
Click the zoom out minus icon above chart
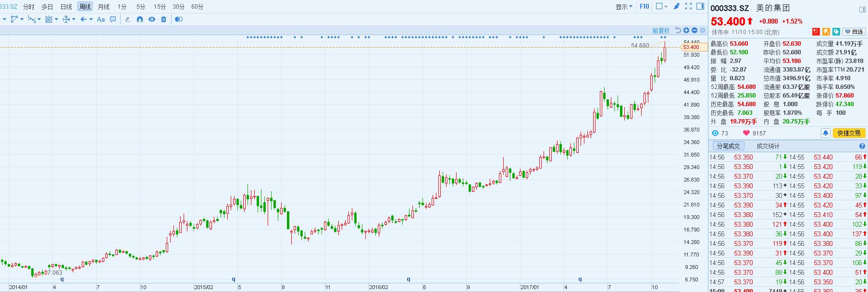(694, 30)
